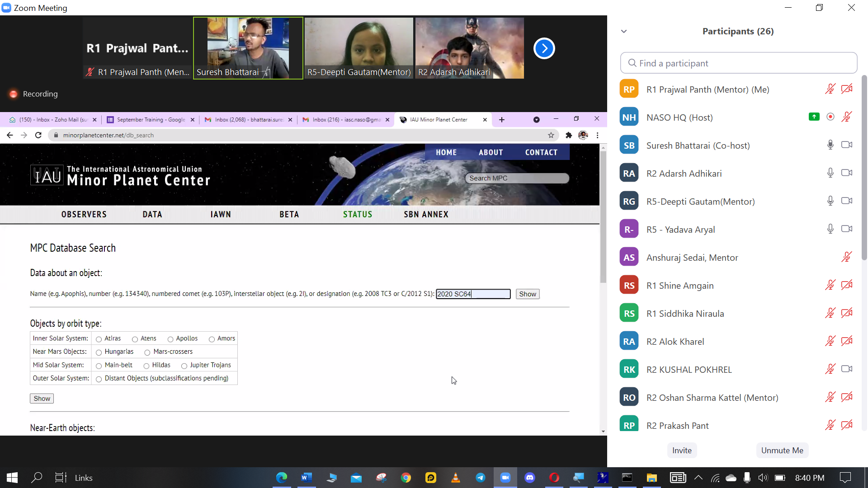Select the Hungarias radio button

pos(99,352)
